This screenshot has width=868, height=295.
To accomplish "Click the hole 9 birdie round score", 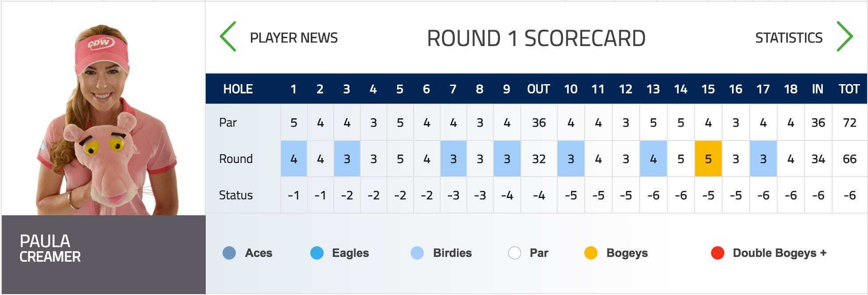I will click(507, 159).
